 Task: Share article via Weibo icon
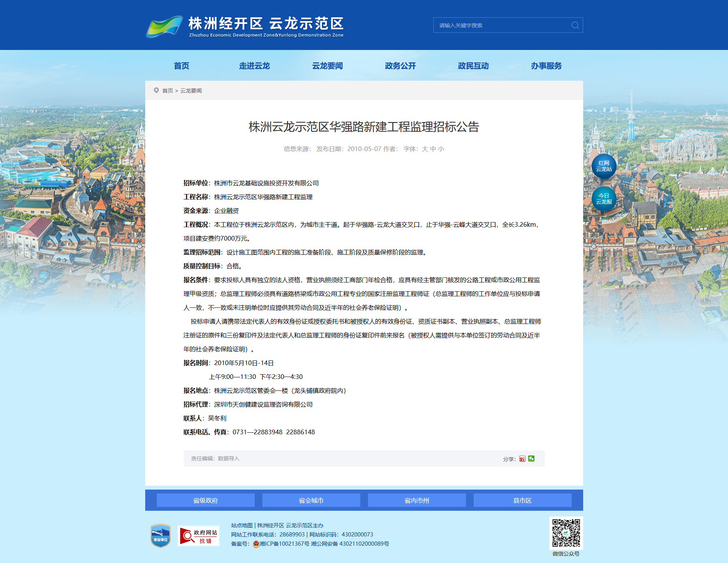(x=522, y=458)
